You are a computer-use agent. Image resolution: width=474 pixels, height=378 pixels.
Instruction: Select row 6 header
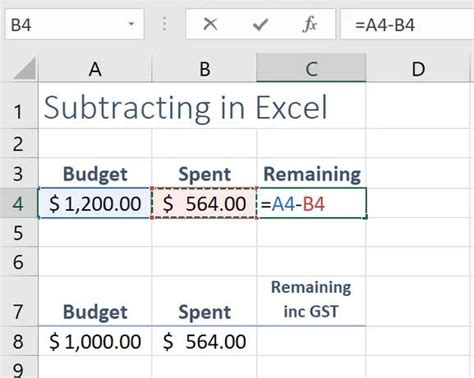point(19,261)
